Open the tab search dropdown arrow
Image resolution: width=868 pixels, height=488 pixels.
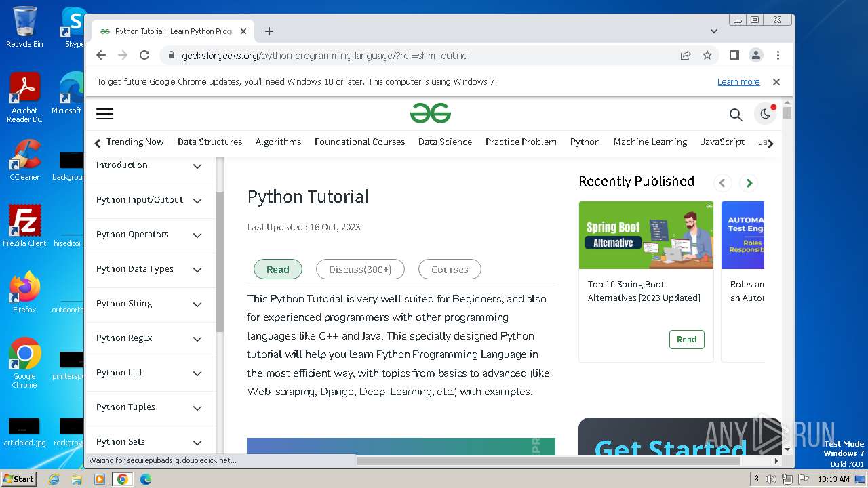pos(713,31)
